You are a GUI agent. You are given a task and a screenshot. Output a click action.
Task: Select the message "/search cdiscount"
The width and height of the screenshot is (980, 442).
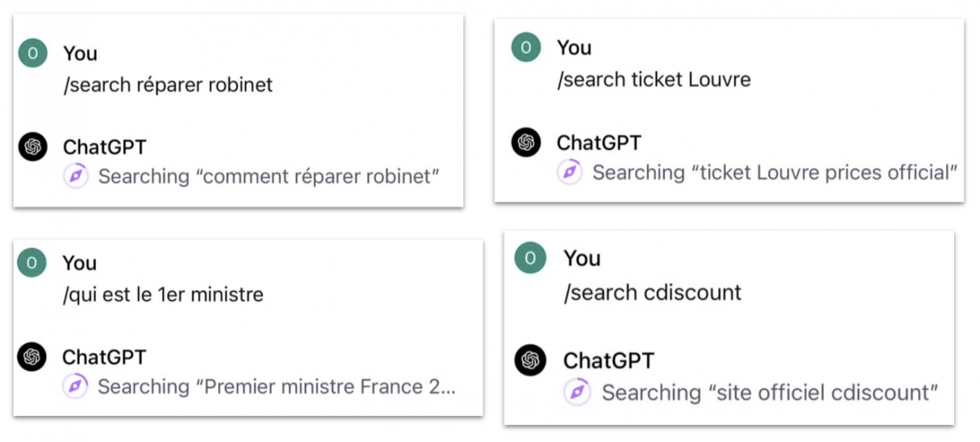coord(653,292)
